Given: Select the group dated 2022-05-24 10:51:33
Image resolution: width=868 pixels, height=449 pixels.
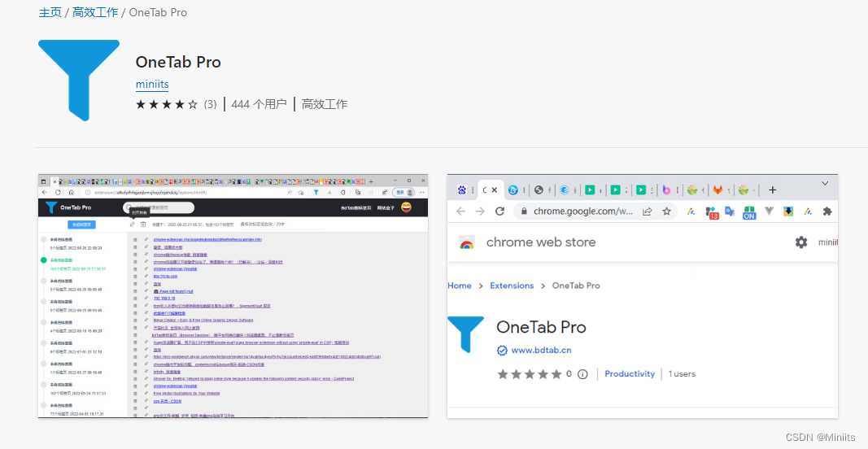Looking at the screenshot, I should tap(77, 389).
